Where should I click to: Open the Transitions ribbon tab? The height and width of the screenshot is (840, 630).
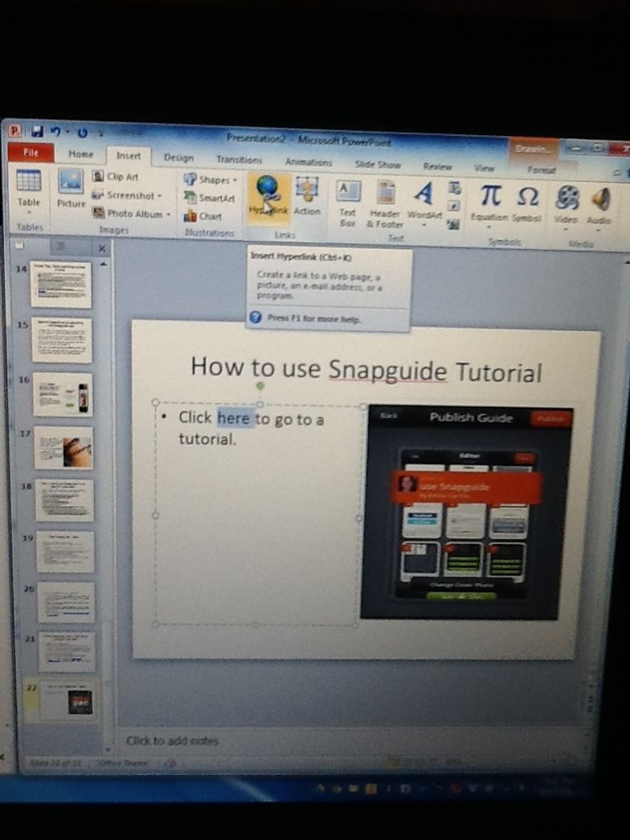[239, 160]
